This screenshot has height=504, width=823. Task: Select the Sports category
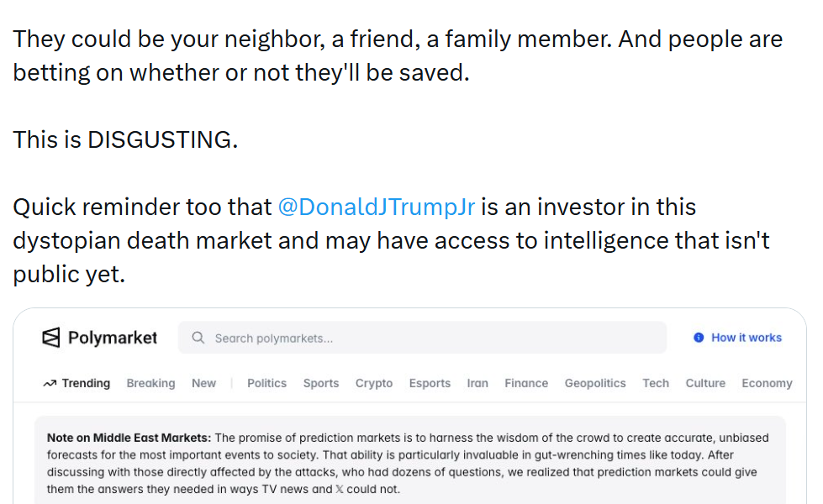(321, 383)
